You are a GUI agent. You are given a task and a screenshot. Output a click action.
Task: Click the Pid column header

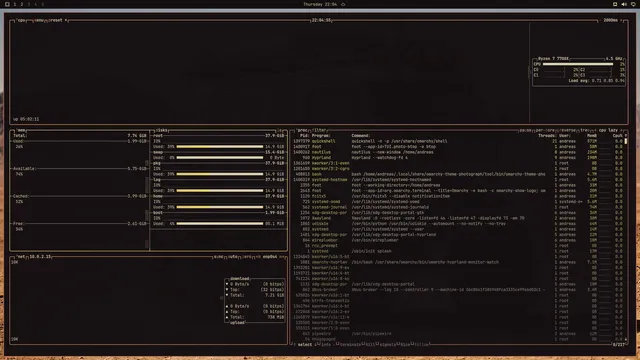(x=304, y=136)
